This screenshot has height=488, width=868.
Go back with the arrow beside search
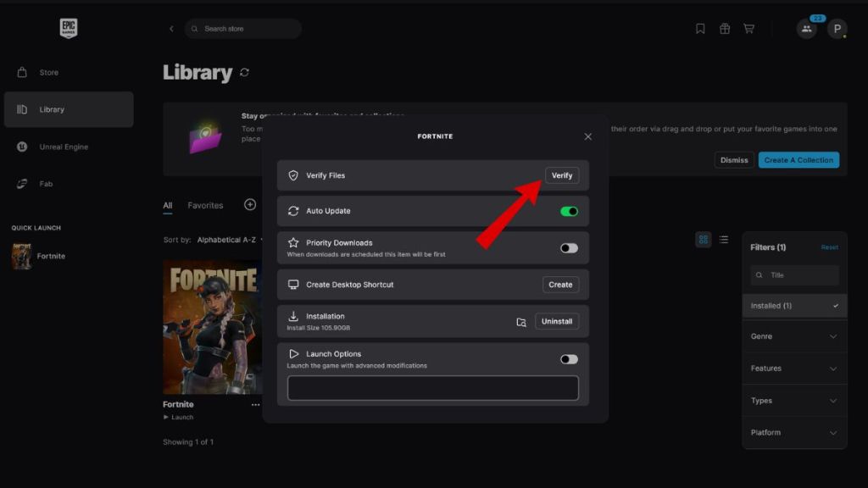click(x=171, y=29)
